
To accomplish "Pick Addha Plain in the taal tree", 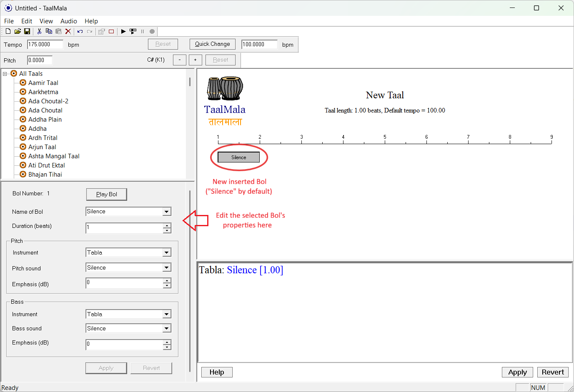I will click(45, 120).
